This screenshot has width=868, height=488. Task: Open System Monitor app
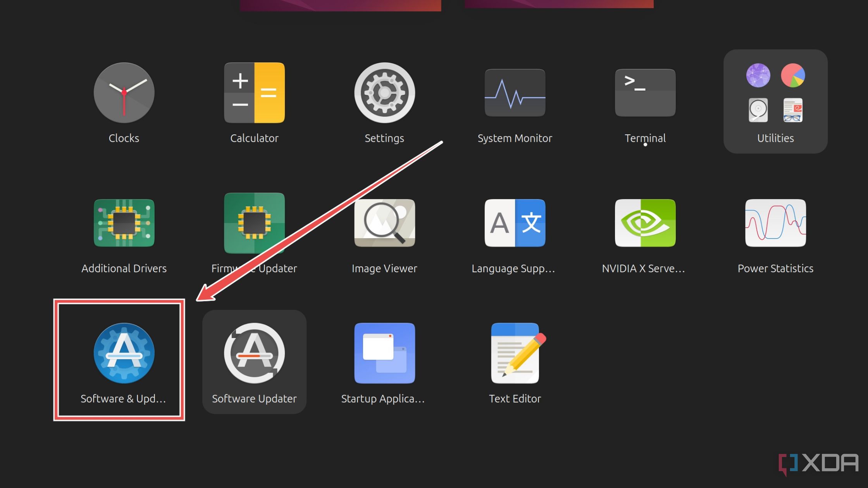click(514, 92)
